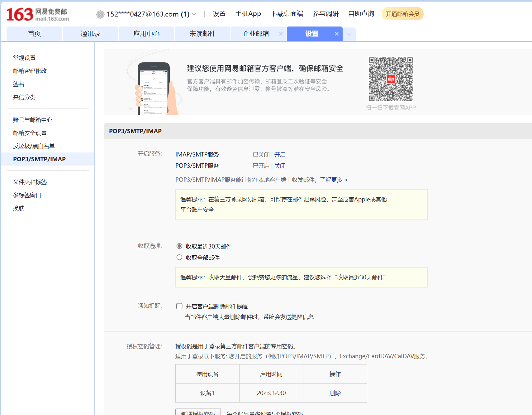This screenshot has width=532, height=415.
Task: Open 多标签窗口 settings
Action: coord(27,195)
